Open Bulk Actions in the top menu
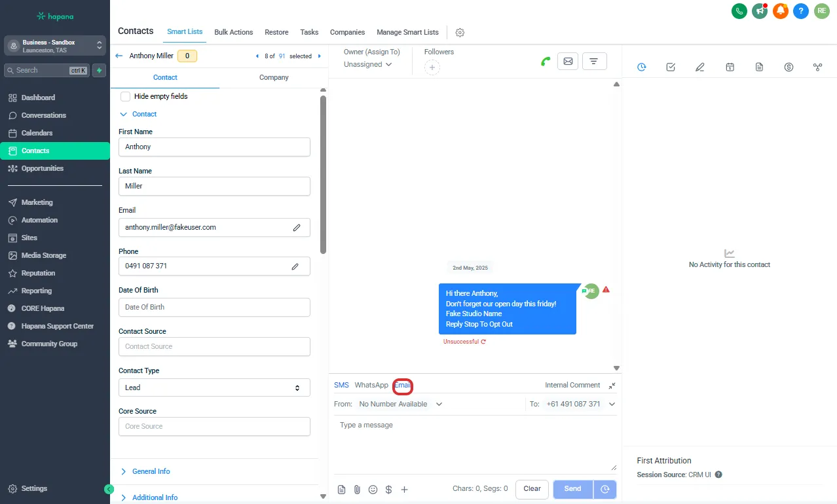The width and height of the screenshot is (837, 504). click(233, 32)
